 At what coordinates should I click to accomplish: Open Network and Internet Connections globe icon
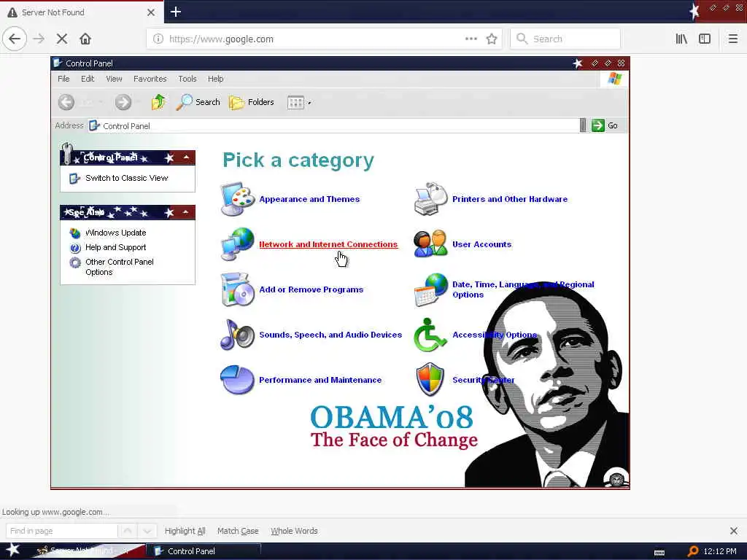point(237,244)
